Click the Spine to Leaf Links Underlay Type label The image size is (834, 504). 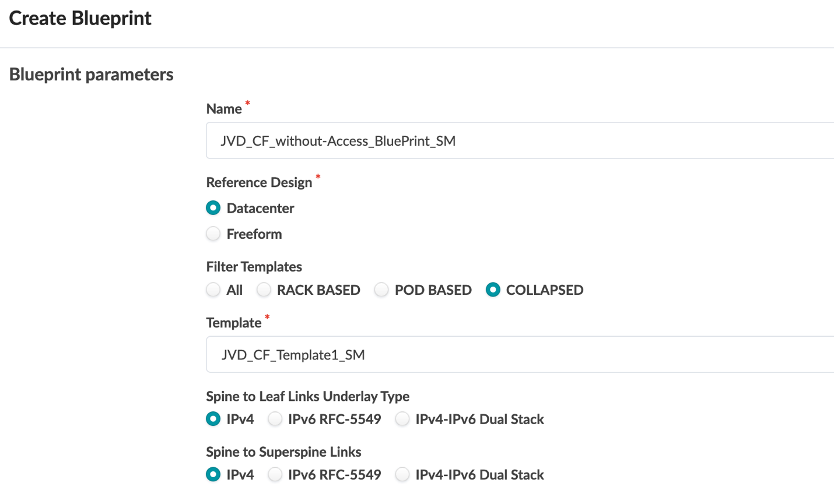(x=307, y=396)
